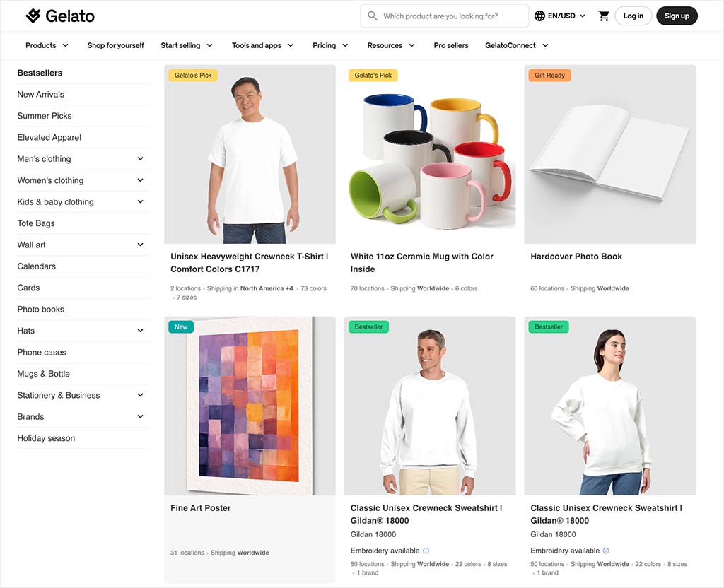Open Summer Picks category
Viewport: 724px width, 588px height.
click(45, 116)
